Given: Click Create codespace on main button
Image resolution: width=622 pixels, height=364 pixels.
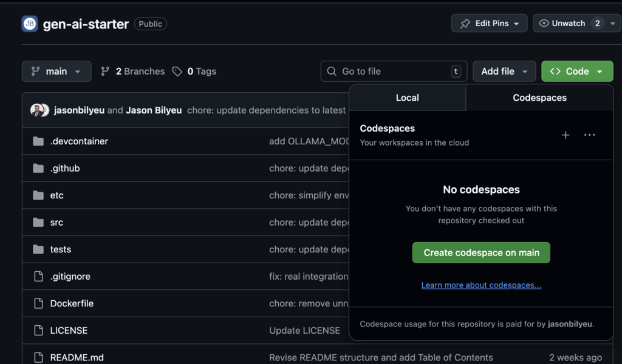Looking at the screenshot, I should tap(481, 253).
